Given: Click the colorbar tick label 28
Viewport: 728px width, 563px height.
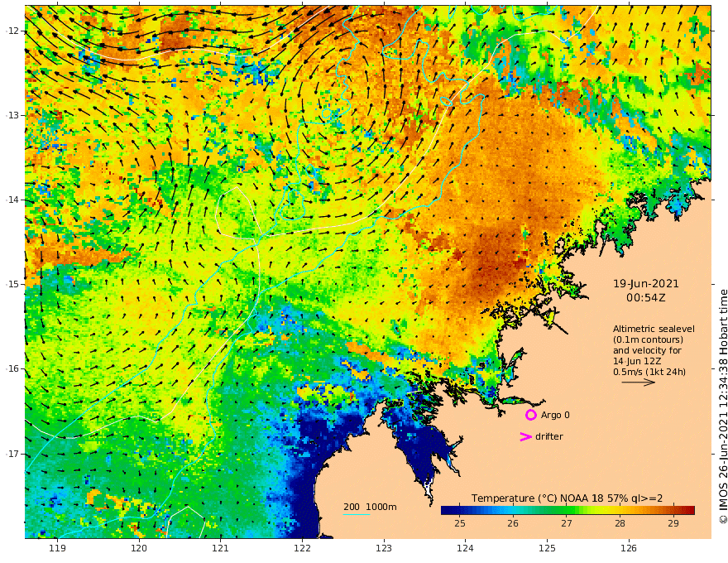Looking at the screenshot, I should click(620, 523).
